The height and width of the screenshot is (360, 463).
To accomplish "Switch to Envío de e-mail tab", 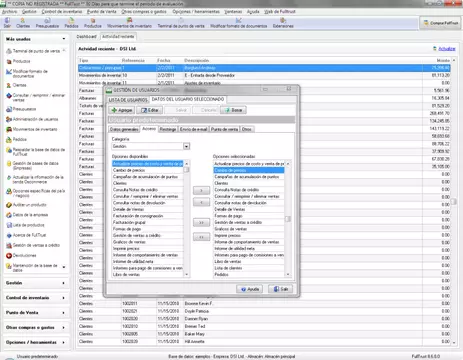I will click(x=193, y=129).
